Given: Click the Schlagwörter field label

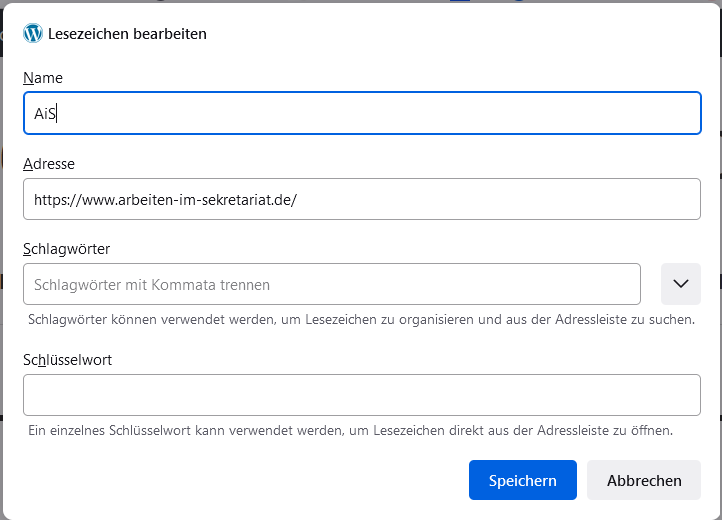Looking at the screenshot, I should pyautogui.click(x=67, y=249).
